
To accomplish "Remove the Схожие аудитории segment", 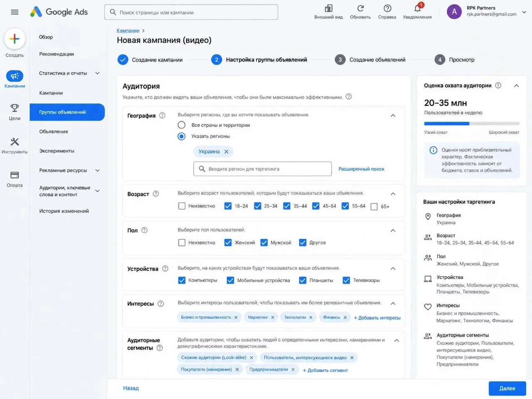I will (x=251, y=357).
